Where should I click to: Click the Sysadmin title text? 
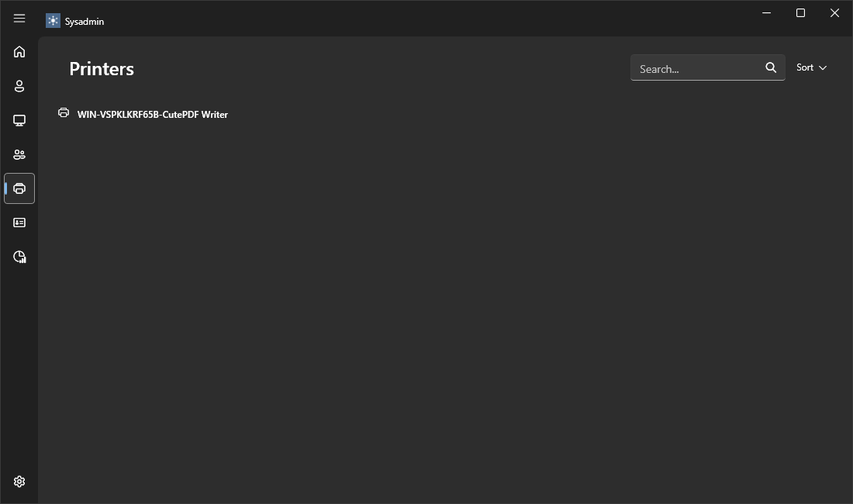point(85,22)
